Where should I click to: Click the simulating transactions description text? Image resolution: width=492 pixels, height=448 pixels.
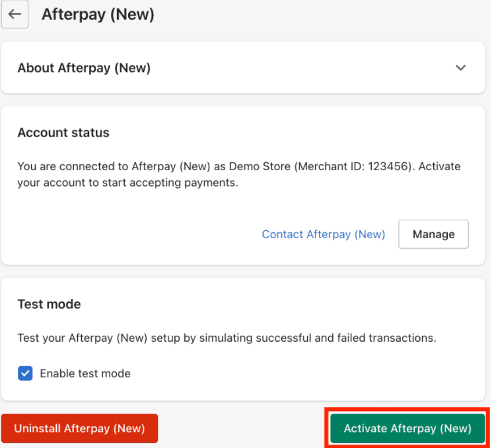click(x=227, y=338)
